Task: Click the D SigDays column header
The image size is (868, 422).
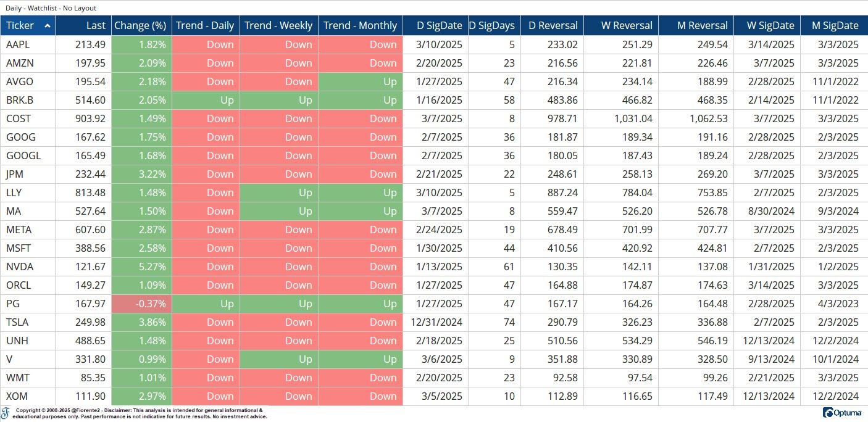Action: [x=494, y=25]
